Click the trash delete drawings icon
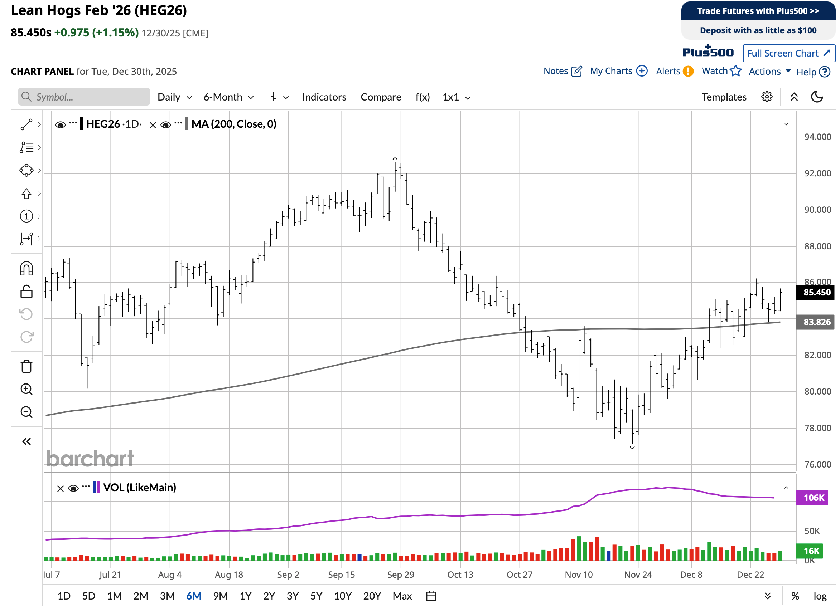840x616 pixels. (x=26, y=367)
